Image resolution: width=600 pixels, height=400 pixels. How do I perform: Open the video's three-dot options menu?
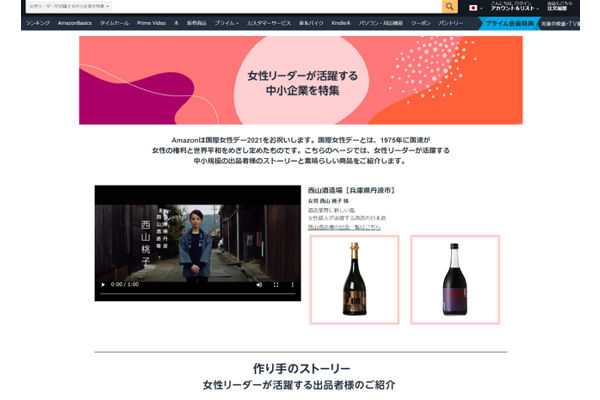click(x=291, y=284)
